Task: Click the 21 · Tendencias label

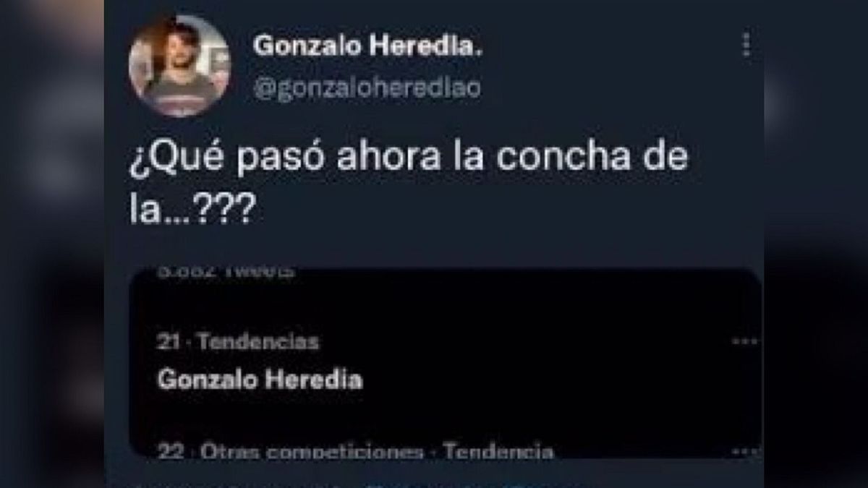Action: pos(238,342)
